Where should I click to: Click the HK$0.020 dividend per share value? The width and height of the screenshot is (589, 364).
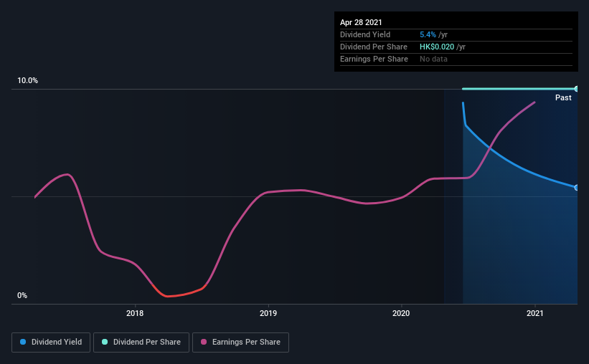(437, 47)
